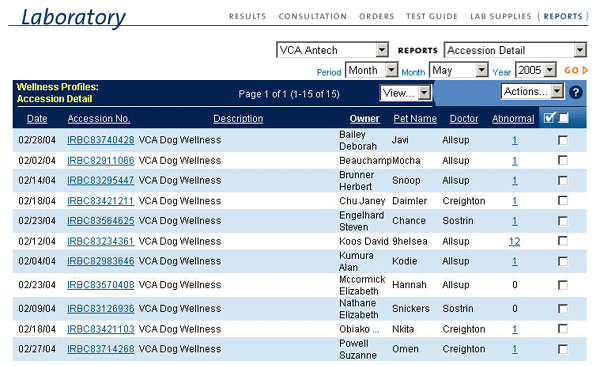Tick checkbox for Beauchamp Mocha row

[563, 160]
